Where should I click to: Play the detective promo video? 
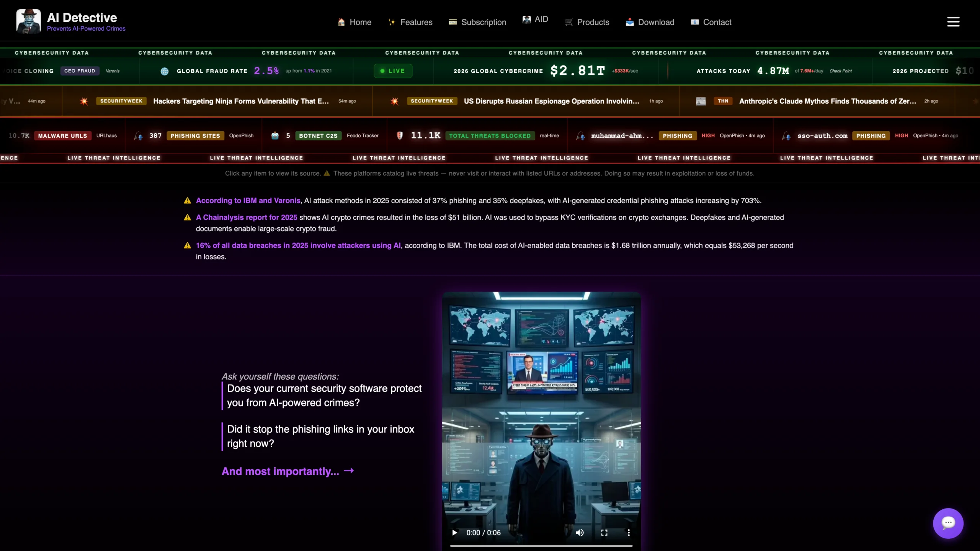(x=454, y=533)
